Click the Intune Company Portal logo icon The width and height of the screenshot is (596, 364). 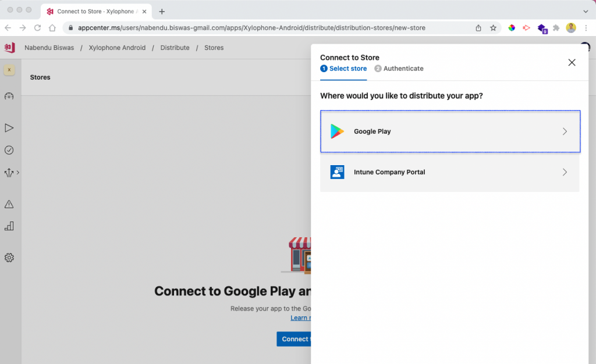tap(337, 172)
